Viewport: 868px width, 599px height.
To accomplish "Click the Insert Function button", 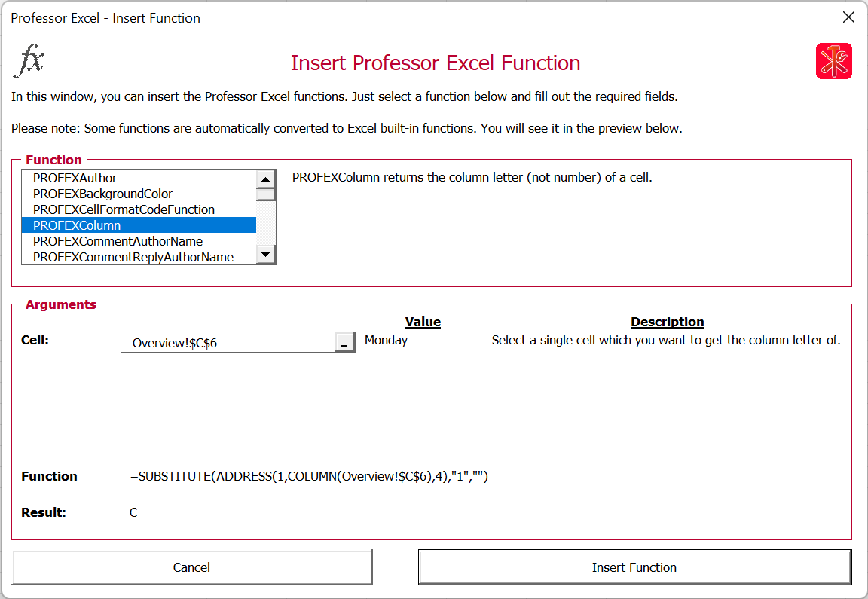I will click(x=634, y=567).
